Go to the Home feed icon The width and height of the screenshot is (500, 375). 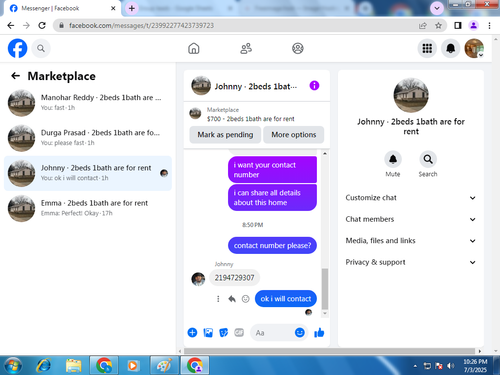(194, 49)
